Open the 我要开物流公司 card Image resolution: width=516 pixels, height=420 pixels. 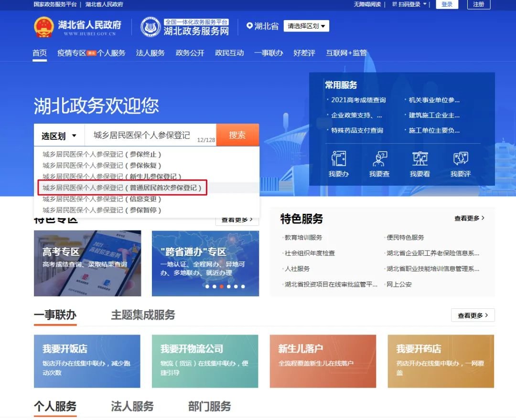click(205, 361)
